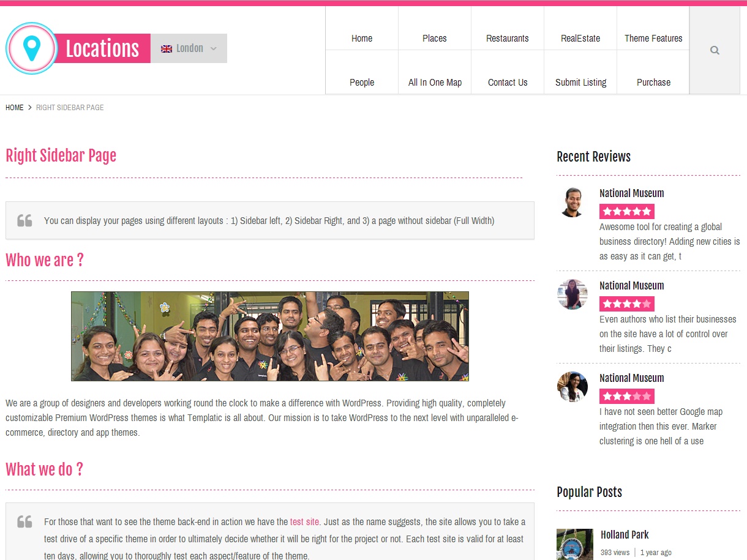Click the Holland Park thumbnail image
This screenshot has width=747, height=560.
point(575,544)
